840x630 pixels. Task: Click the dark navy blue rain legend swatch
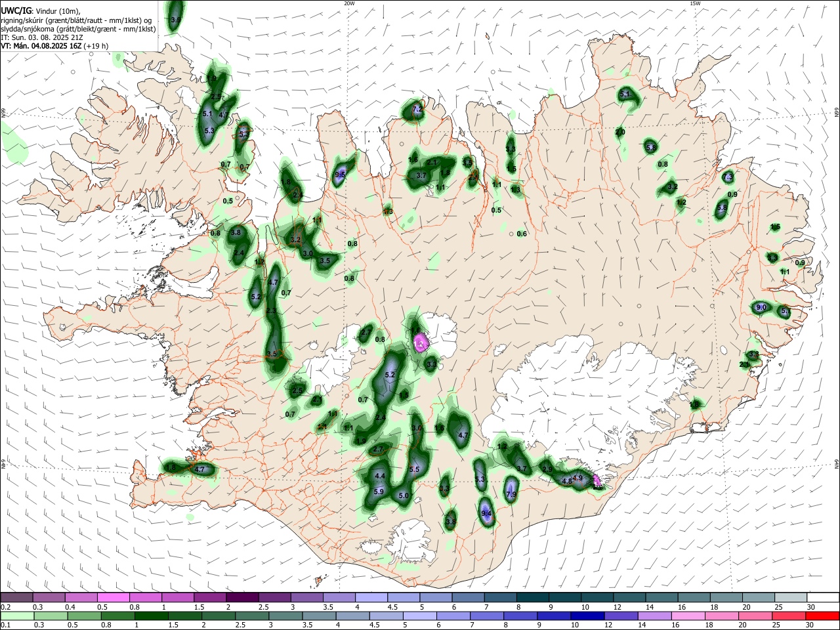click(586, 616)
